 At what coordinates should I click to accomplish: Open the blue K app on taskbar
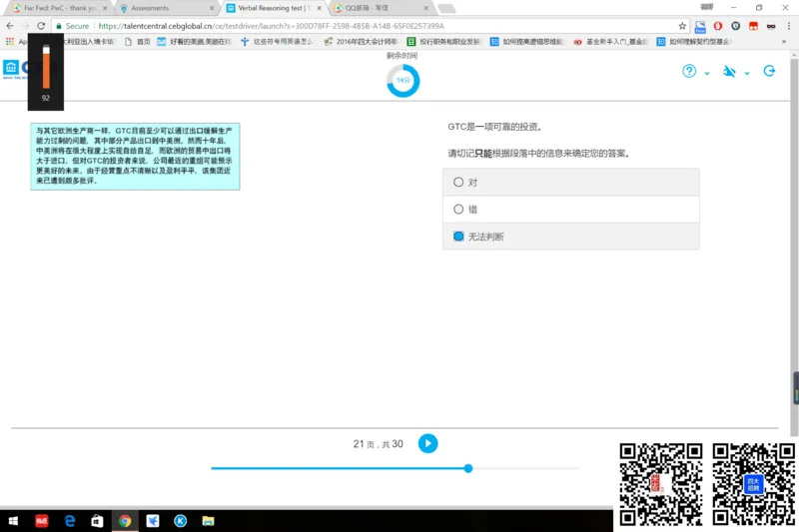(x=180, y=521)
